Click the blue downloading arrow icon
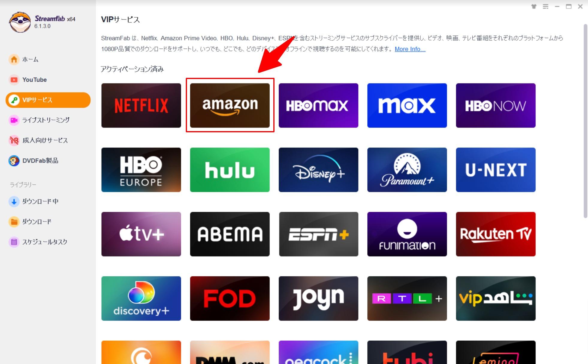This screenshot has height=364, width=588. pos(14,201)
